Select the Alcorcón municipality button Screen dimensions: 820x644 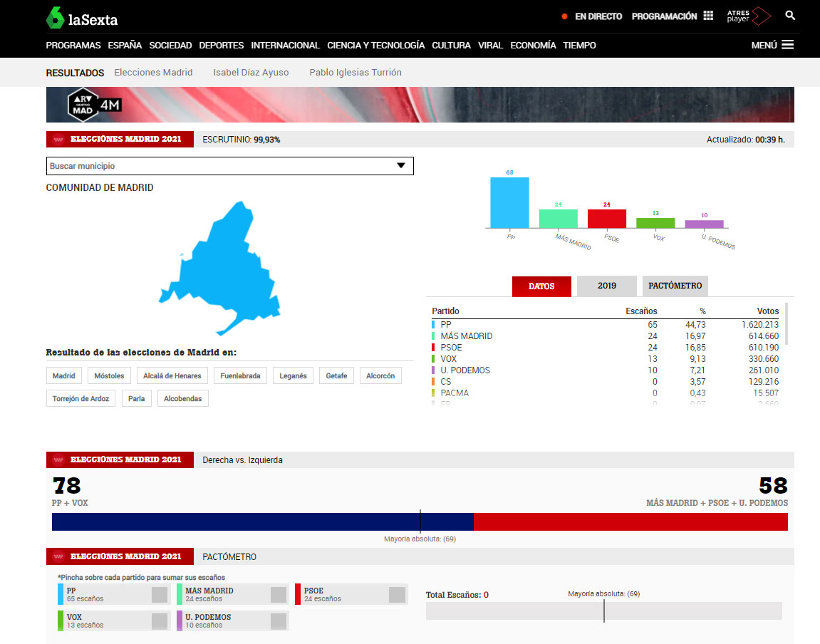(x=380, y=376)
